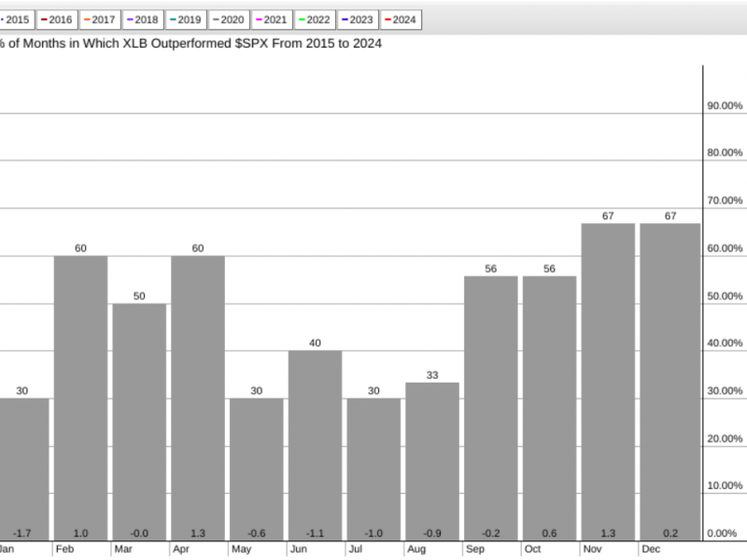Toggle the 2019 year button
Screen dimensions: 747x560
pyautogui.click(x=186, y=20)
